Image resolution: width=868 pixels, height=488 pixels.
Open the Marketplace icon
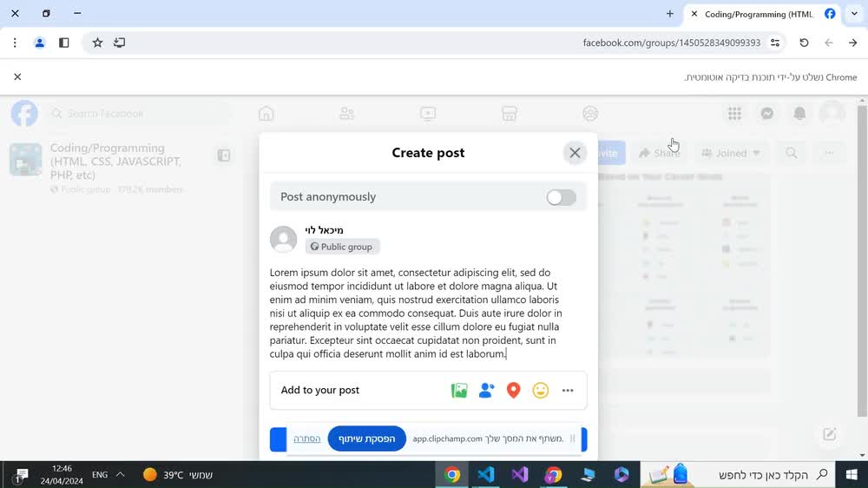[x=510, y=114]
